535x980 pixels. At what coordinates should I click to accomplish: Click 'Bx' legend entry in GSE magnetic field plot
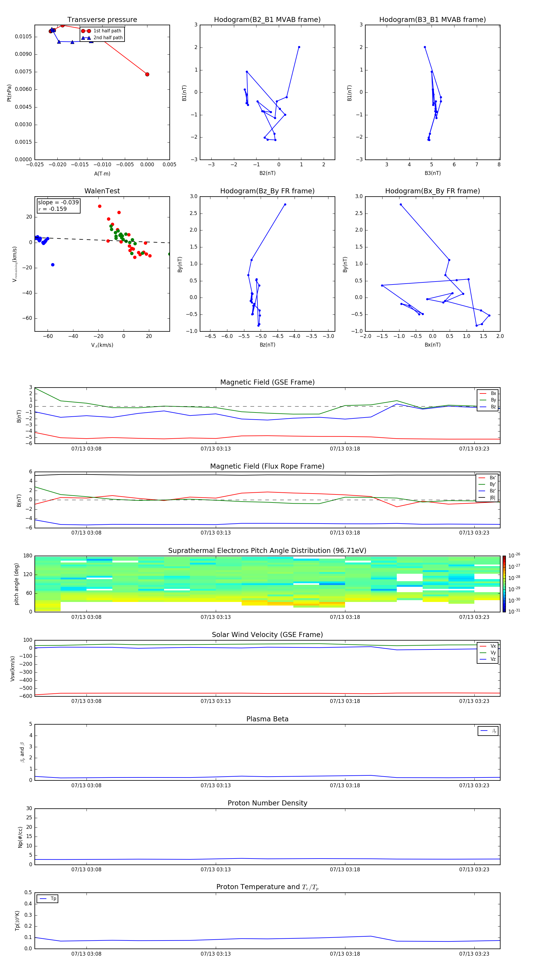pyautogui.click(x=488, y=393)
